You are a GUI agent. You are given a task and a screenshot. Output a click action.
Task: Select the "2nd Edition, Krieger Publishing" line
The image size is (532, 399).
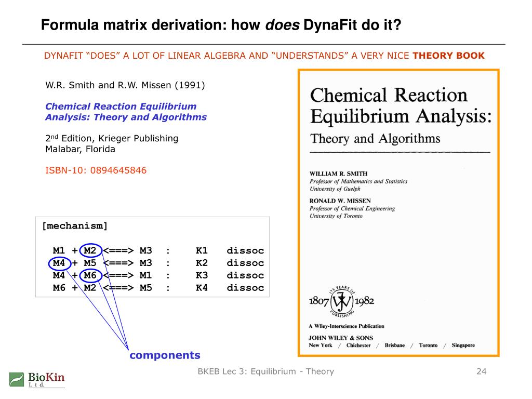pos(112,138)
